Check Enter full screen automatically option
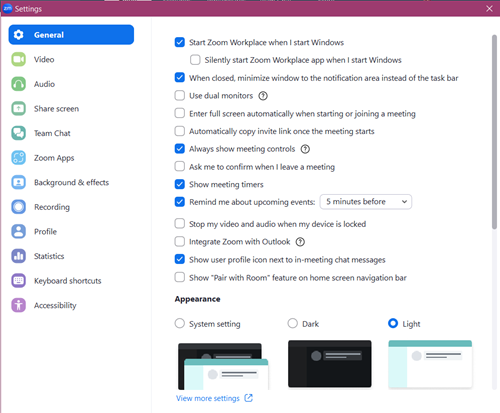This screenshot has width=500, height=413. 180,113
